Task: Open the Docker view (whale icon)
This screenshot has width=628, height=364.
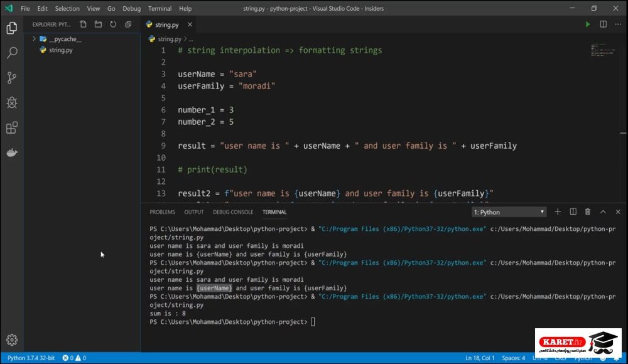Action: pyautogui.click(x=11, y=153)
